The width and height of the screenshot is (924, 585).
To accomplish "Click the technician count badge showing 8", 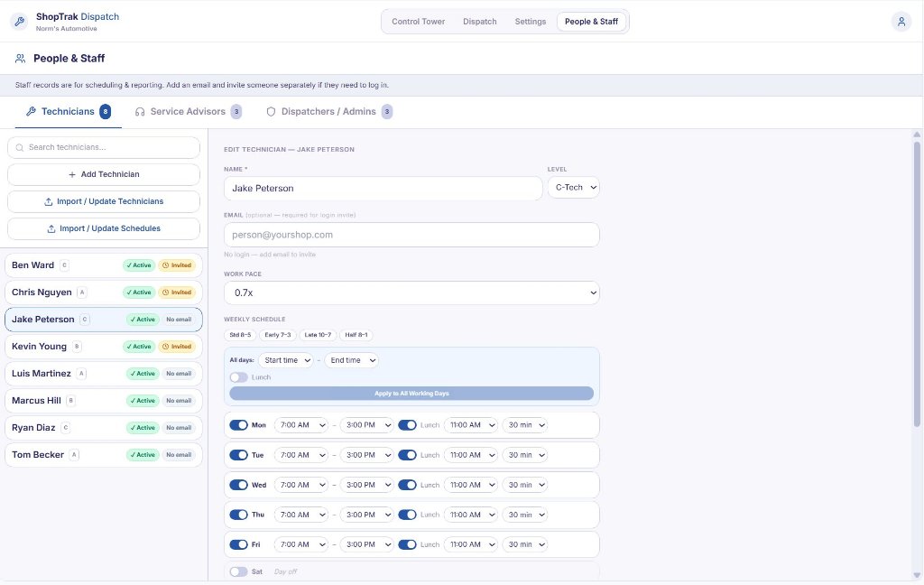I will pos(105,111).
